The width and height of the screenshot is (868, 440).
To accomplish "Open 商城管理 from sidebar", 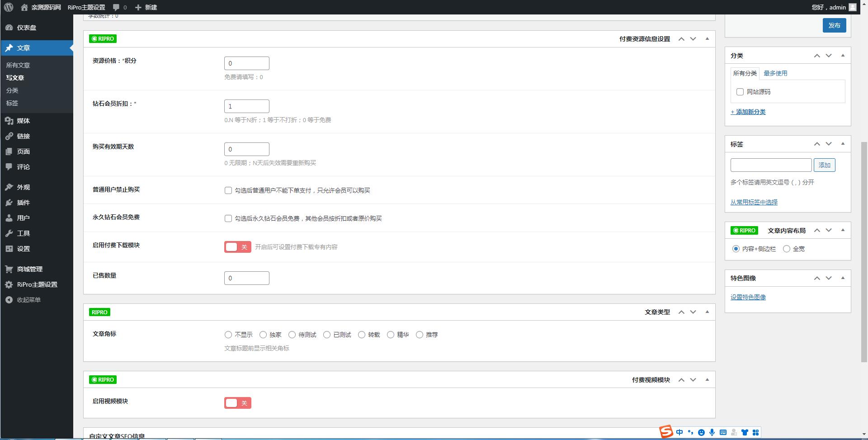I will point(29,269).
